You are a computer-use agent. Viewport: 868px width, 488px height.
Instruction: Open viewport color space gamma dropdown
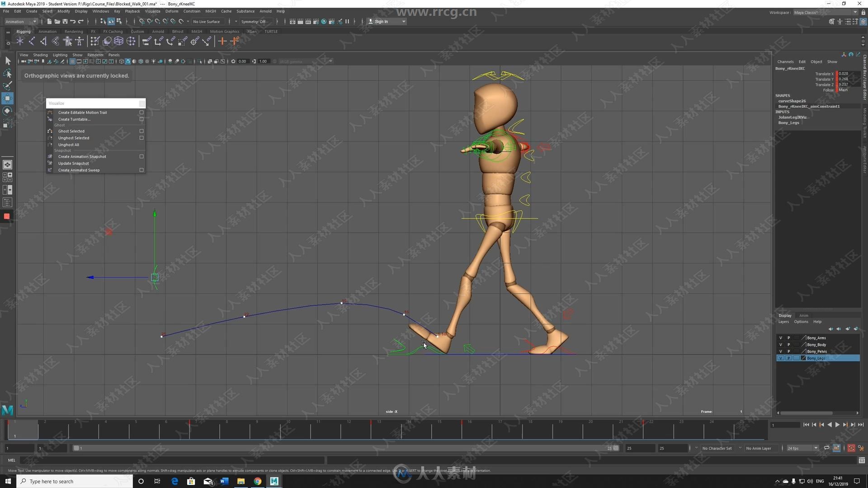(305, 61)
